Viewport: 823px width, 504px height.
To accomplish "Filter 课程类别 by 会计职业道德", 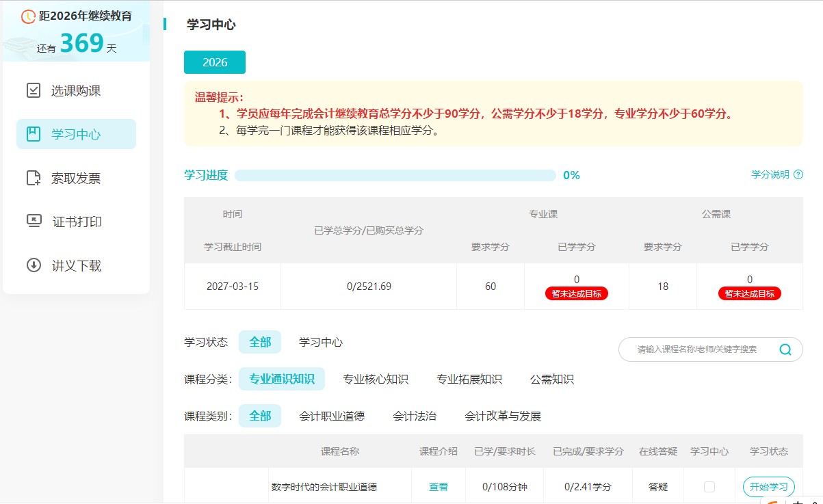I will coord(332,416).
